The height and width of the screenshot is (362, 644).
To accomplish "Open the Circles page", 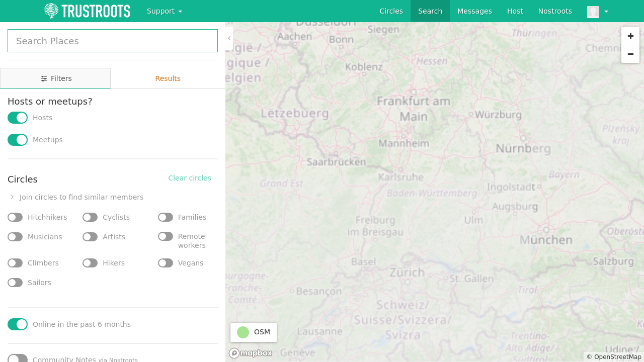I will [391, 11].
